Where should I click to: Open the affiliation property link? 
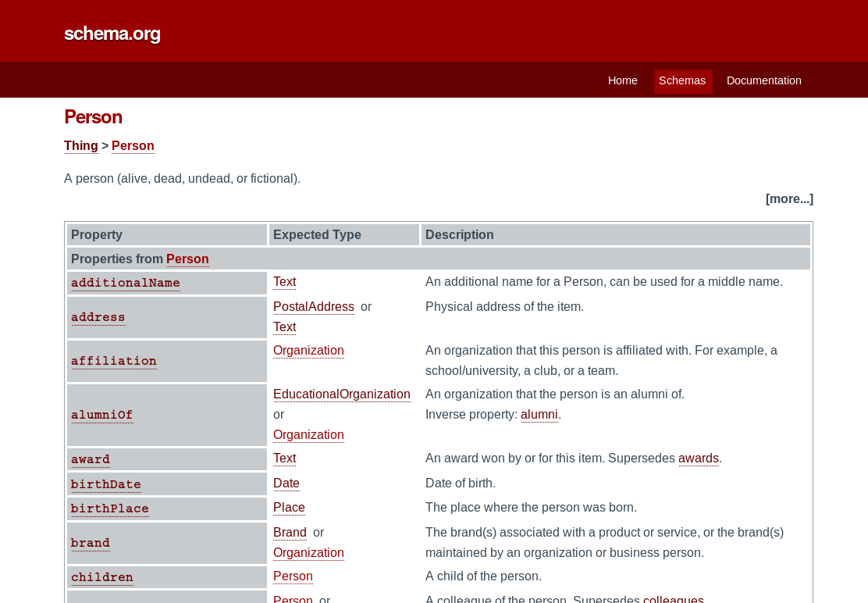point(114,361)
